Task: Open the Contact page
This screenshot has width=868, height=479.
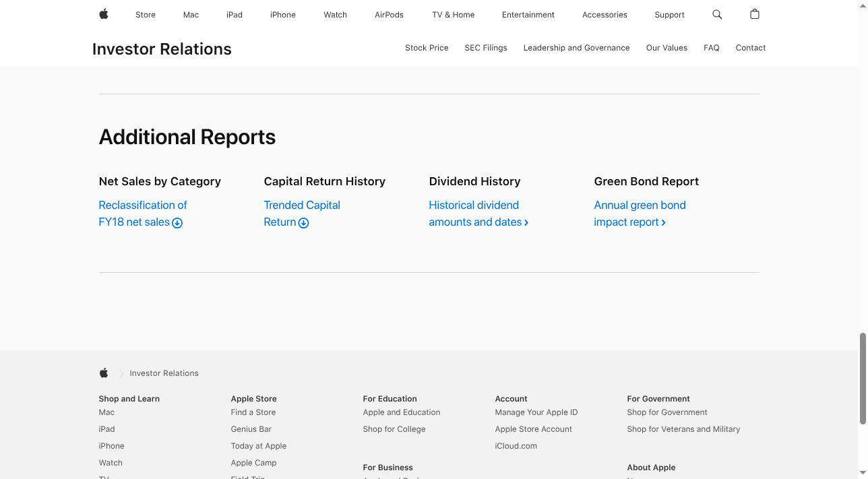Action: tap(751, 48)
